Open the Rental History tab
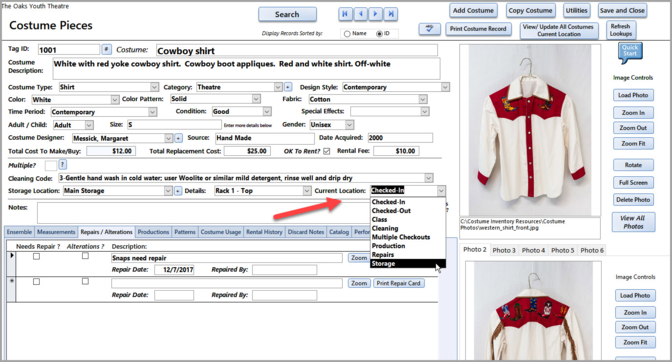The height and width of the screenshot is (362, 672). [x=264, y=232]
